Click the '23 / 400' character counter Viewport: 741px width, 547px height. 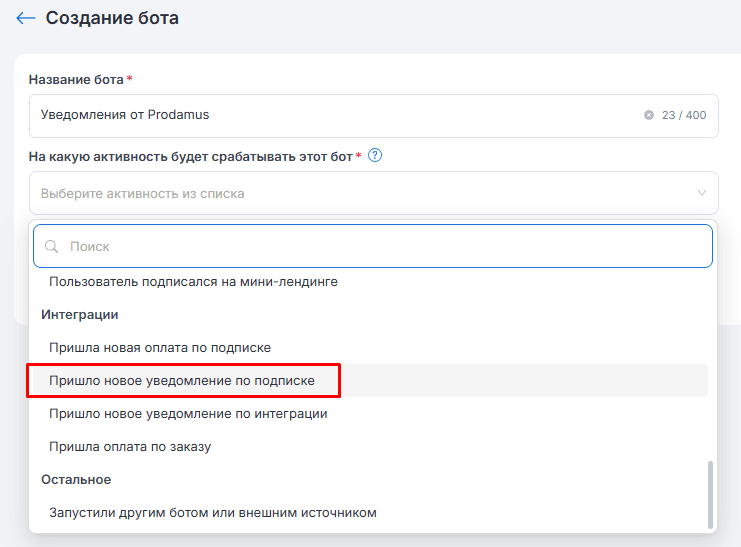point(684,115)
